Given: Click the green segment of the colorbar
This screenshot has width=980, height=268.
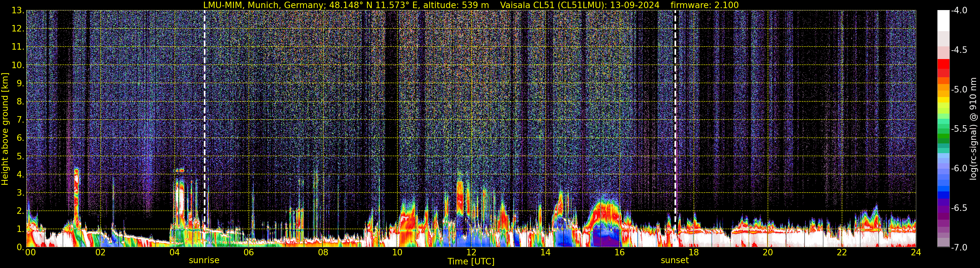Looking at the screenshot, I should [x=943, y=136].
